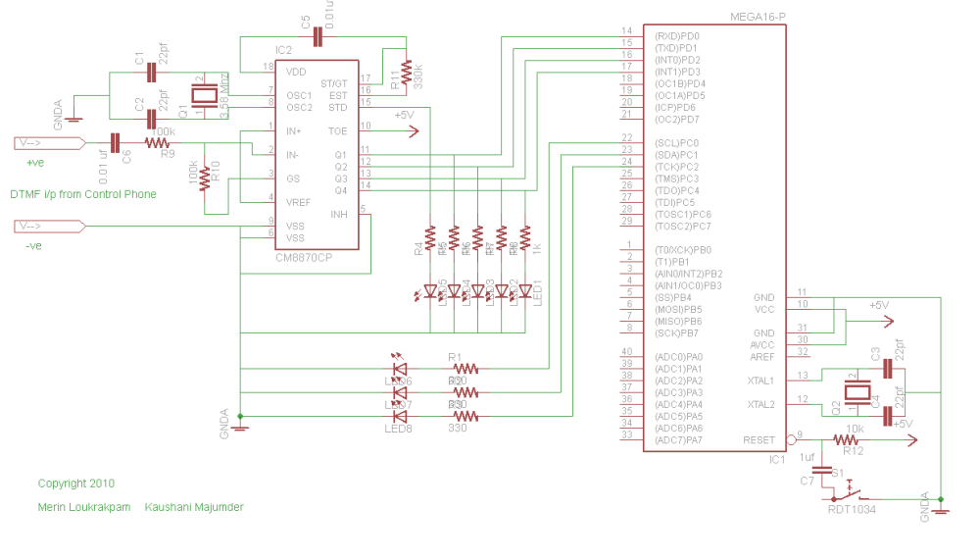
Task: Select resistor R4 symbol above the LEDs
Action: tap(430, 238)
